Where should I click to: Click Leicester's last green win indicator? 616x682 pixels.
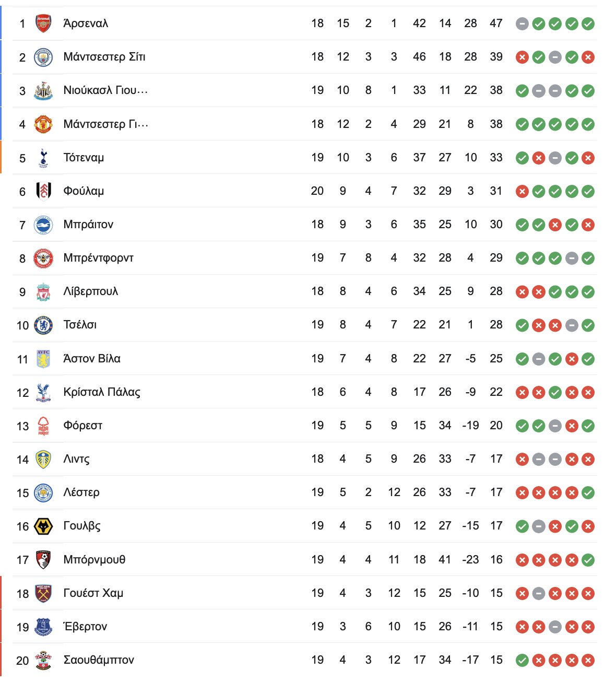pos(588,492)
